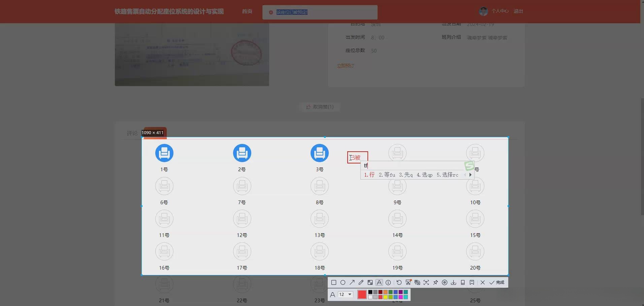Select the arrow annotation tool
644x306 pixels.
pos(352,282)
